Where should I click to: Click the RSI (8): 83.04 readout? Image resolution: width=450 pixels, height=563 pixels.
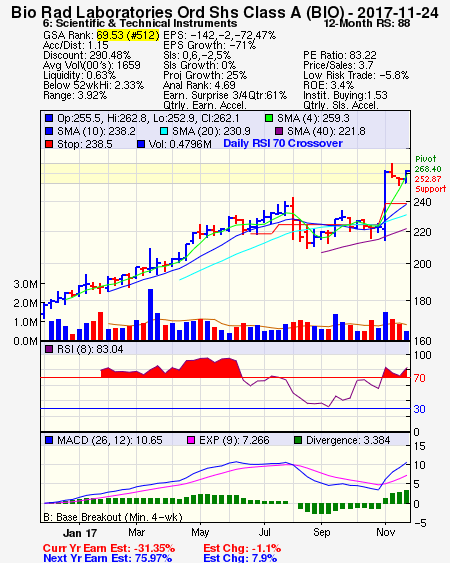pos(90,349)
